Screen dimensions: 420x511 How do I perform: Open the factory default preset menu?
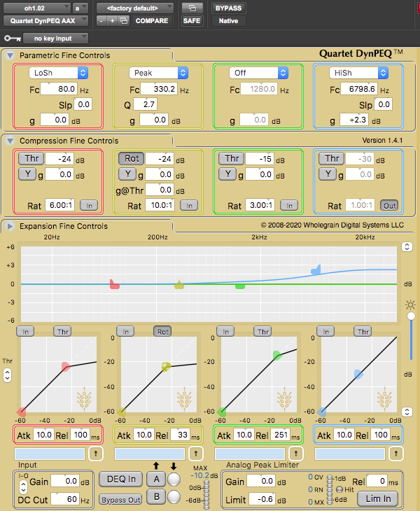[x=135, y=8]
